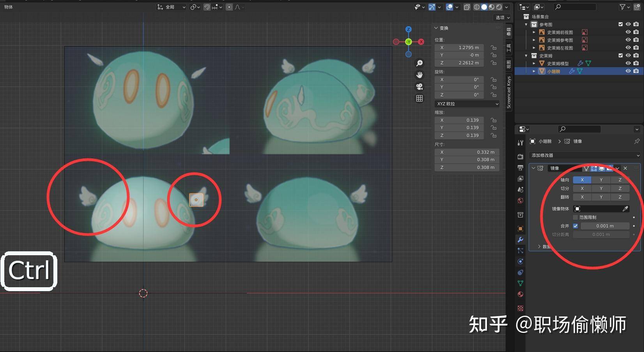This screenshot has height=352, width=644.
Task: Remove the 镜像 modifier with X button
Action: [625, 168]
